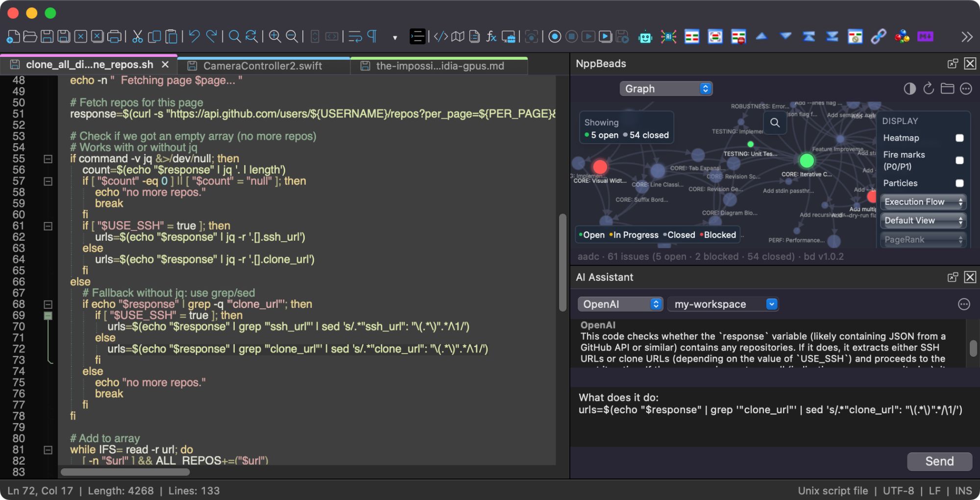980x500 pixels.
Task: Click the chain link toolbar icon
Action: [x=878, y=37]
